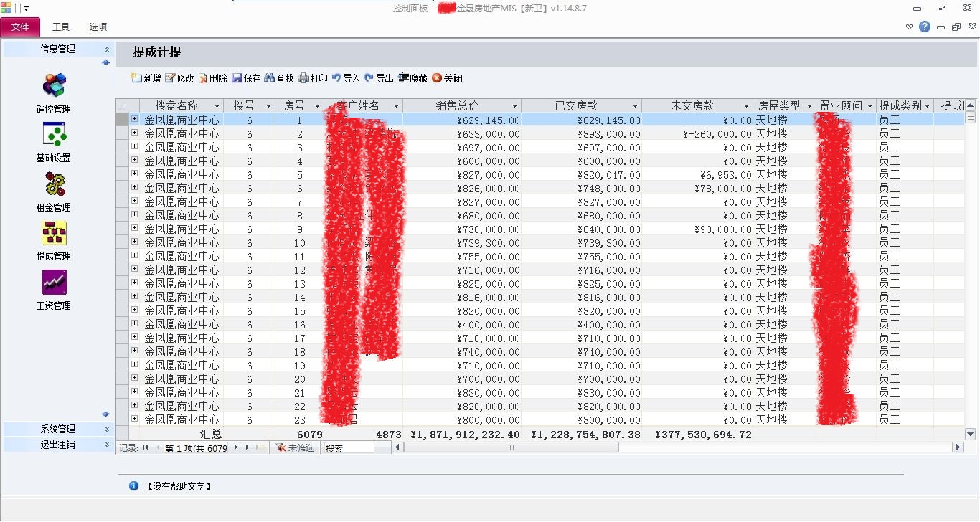Open 基础设置 module icon
Viewport: 980px width, 522px height.
coord(54,134)
